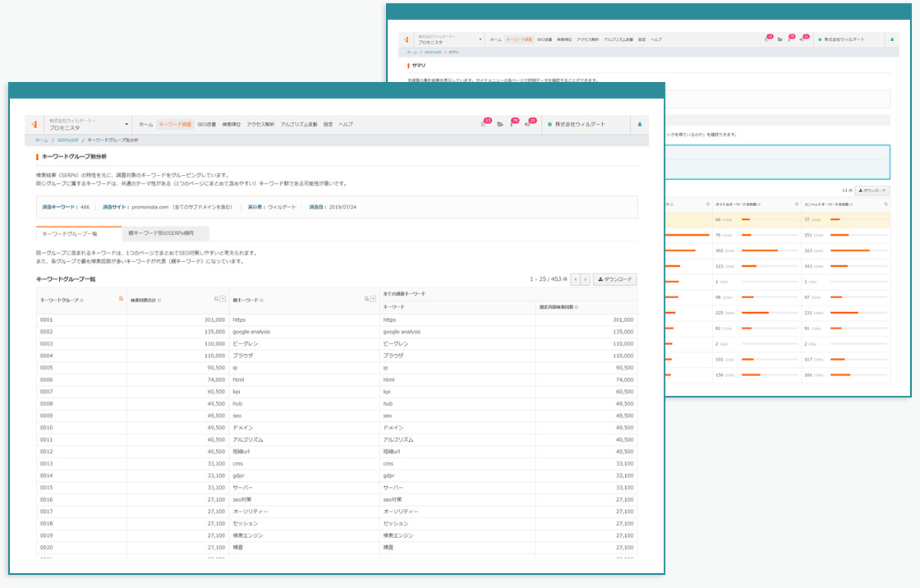920x588 pixels.
Task: Click help icon next to キーワードグループ header
Action: 81,301
